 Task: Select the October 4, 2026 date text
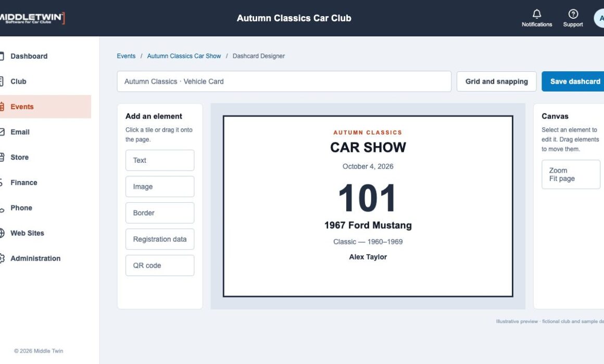pyautogui.click(x=368, y=166)
